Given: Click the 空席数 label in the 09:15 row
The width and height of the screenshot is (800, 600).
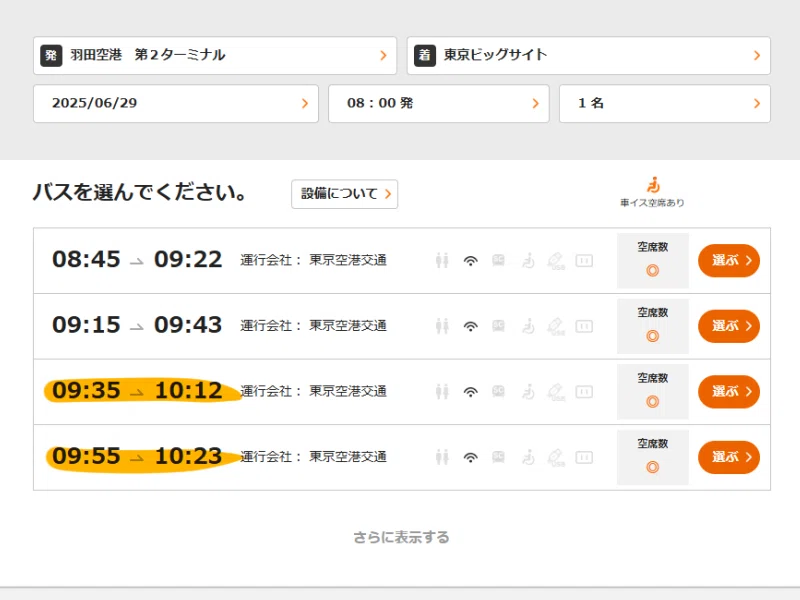Looking at the screenshot, I should (653, 312).
